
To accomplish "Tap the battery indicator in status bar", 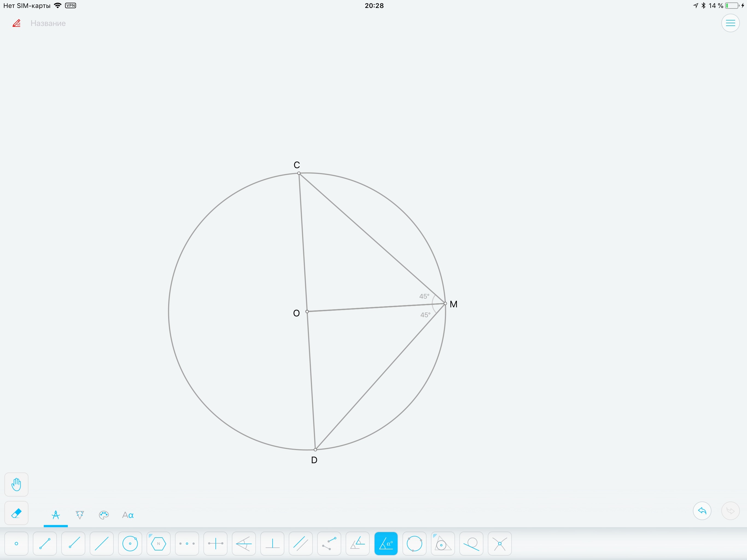I will tap(732, 5).
